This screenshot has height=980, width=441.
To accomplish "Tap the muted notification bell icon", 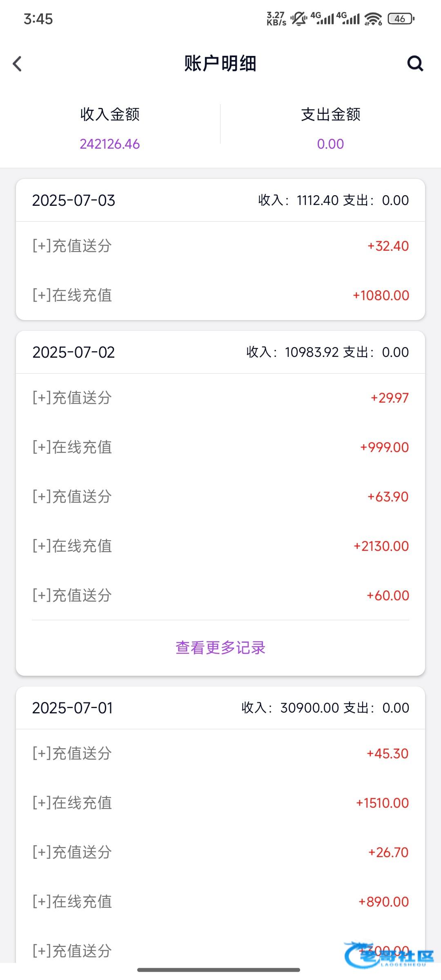I will click(x=298, y=19).
